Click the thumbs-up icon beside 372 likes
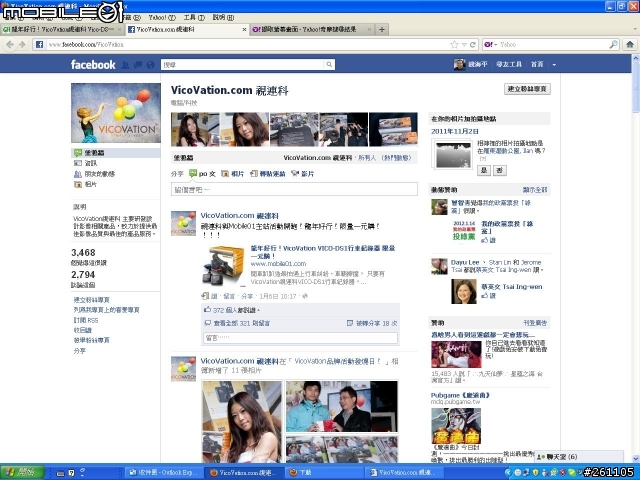Screen dimensions: 640x480 coord(207,310)
